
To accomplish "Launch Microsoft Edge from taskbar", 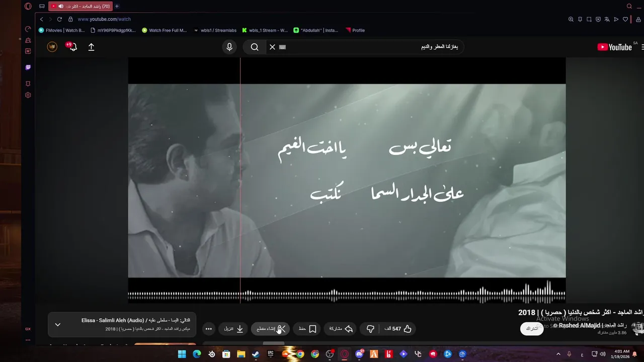I will [197, 354].
